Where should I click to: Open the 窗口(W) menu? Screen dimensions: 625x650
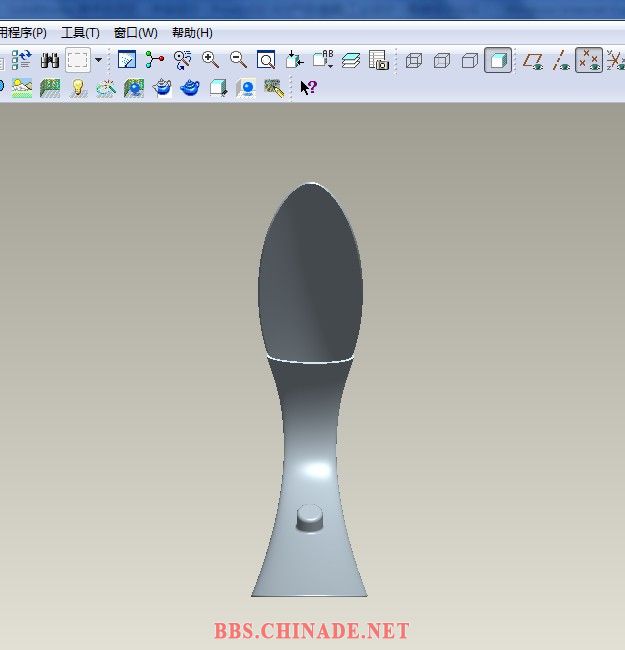[135, 33]
